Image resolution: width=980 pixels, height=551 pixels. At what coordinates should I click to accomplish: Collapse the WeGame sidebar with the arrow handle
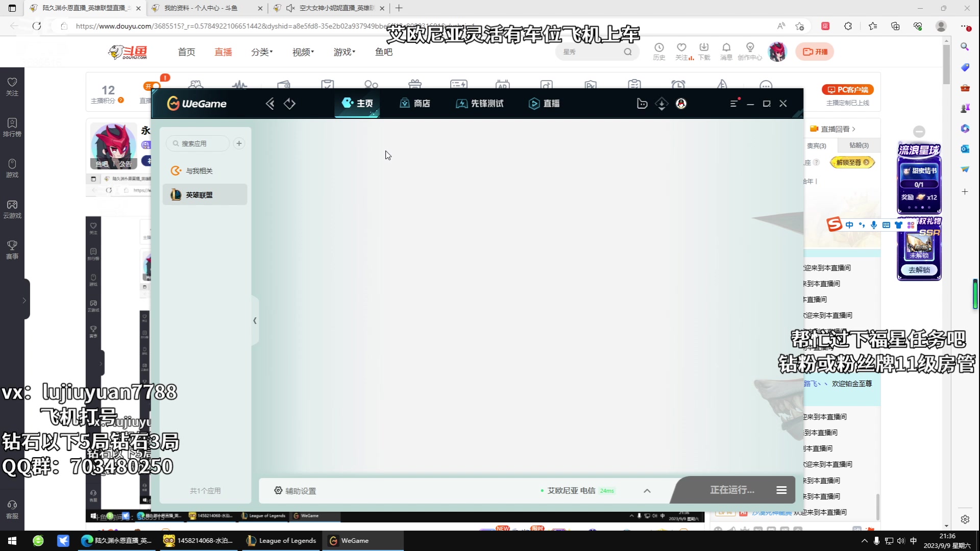tap(255, 320)
